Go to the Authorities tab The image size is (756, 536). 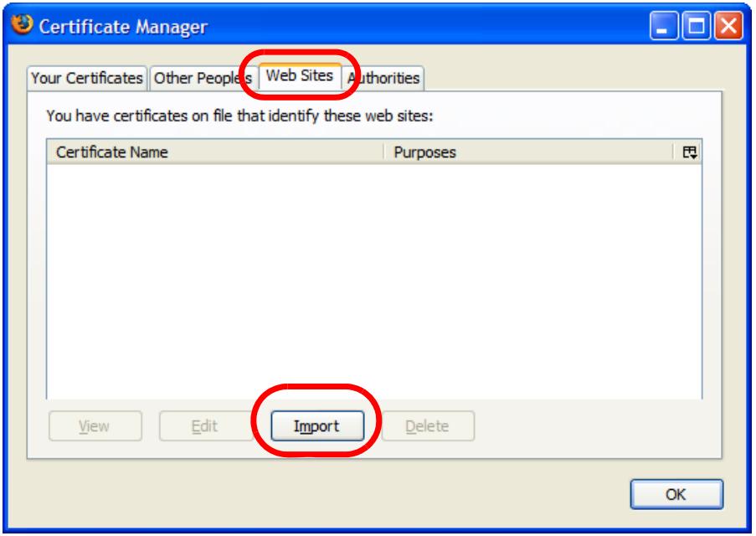click(x=383, y=78)
